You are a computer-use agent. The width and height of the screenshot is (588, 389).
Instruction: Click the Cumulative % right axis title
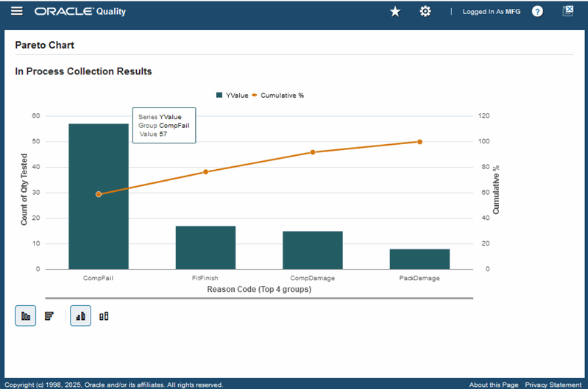coord(496,190)
